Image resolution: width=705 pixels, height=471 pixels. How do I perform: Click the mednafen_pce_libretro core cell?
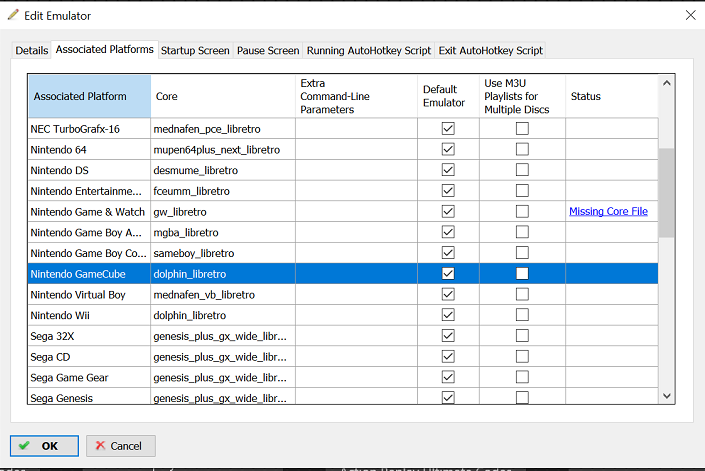(223, 129)
